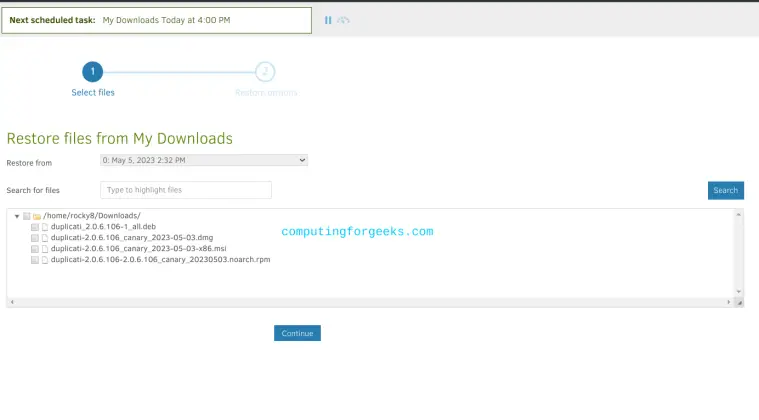Check the duplicati_2.0.6.106-1_all.deb checkbox
The image size is (759, 420).
[x=35, y=227]
